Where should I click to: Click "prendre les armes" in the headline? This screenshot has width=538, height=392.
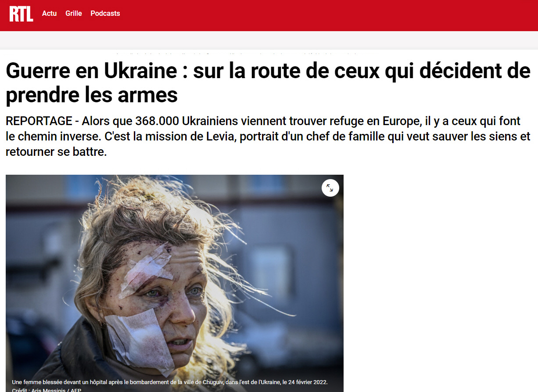pyautogui.click(x=92, y=95)
